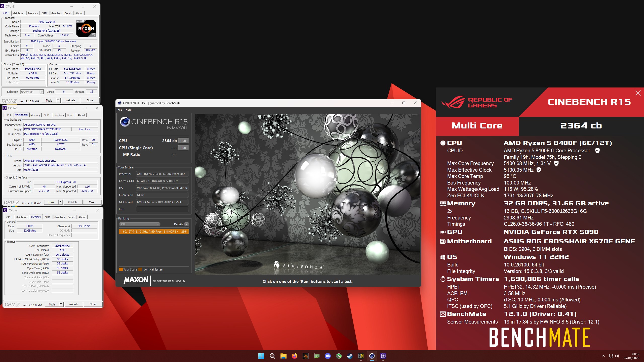Open Steam from the taskbar
This screenshot has height=362, width=644.
click(x=350, y=356)
